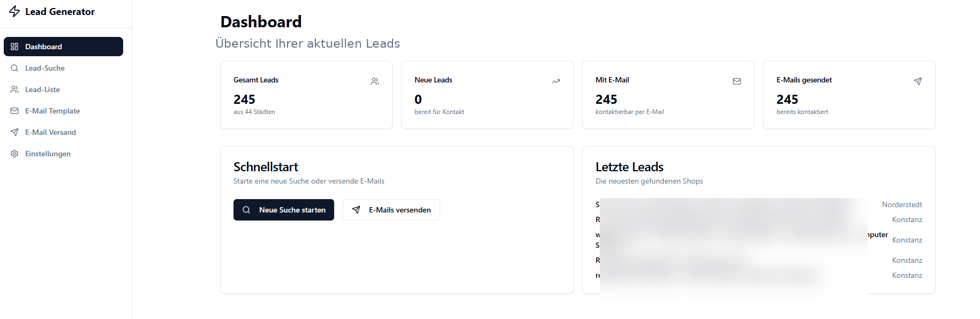Open the Lead-Suche menu item
This screenshot has height=319, width=980.
[x=63, y=68]
